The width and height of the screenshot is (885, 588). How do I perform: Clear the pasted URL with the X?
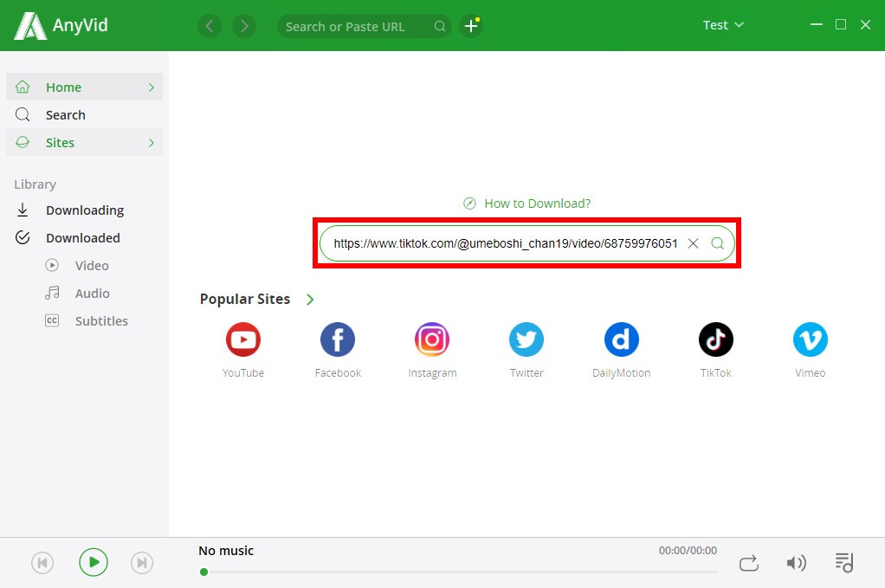click(x=693, y=243)
